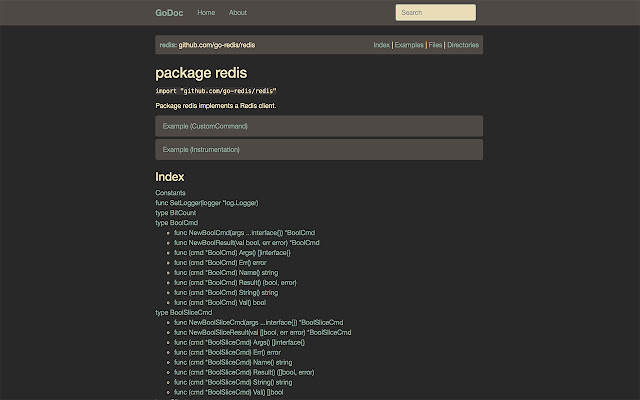Open the About nav item

pyautogui.click(x=238, y=13)
